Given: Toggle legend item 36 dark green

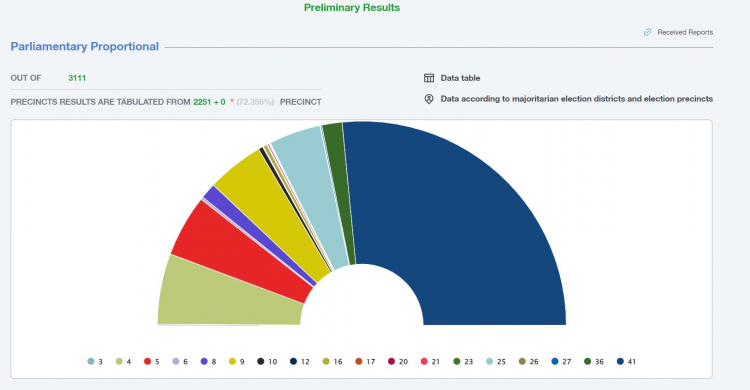Looking at the screenshot, I should click(x=594, y=362).
